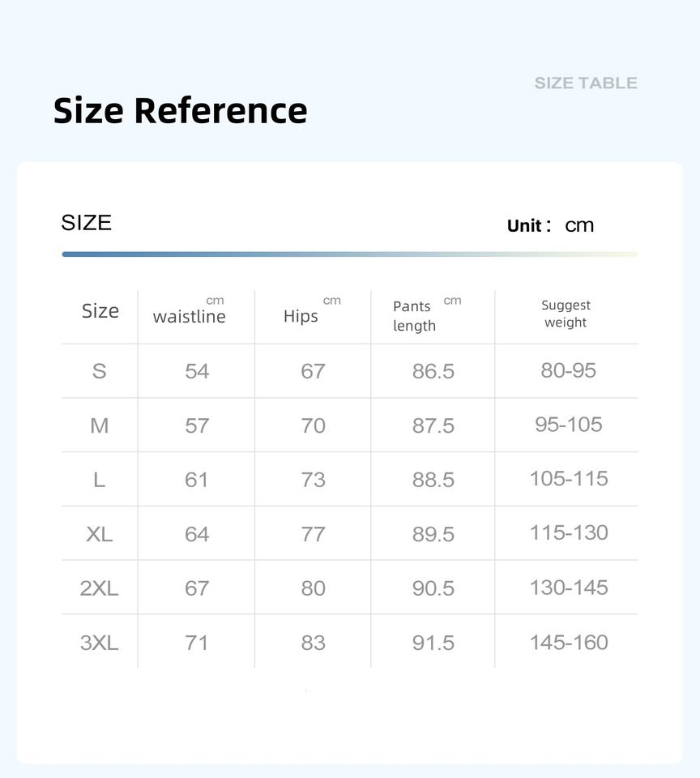Click the hips value 83
Image resolution: width=700 pixels, height=778 pixels.
(x=313, y=643)
